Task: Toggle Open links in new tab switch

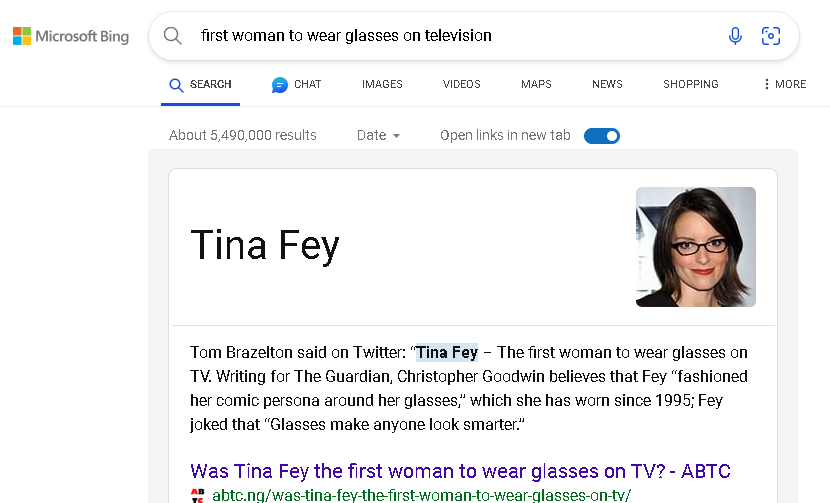Action: (601, 135)
